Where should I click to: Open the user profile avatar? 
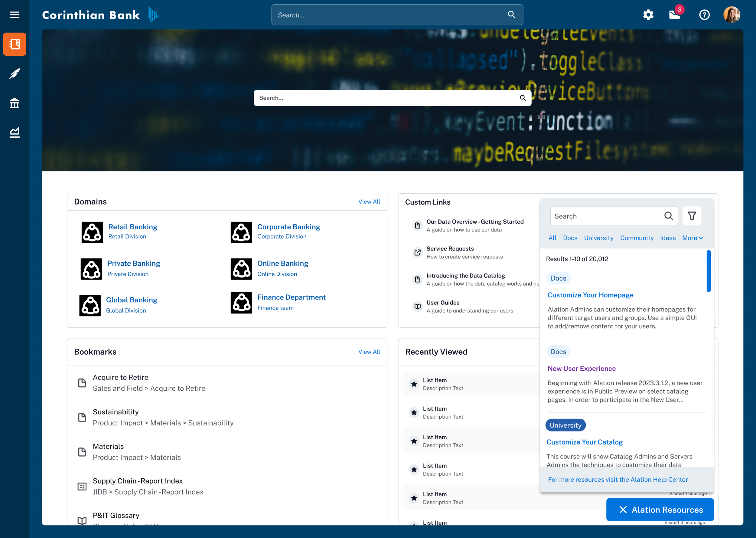[731, 15]
